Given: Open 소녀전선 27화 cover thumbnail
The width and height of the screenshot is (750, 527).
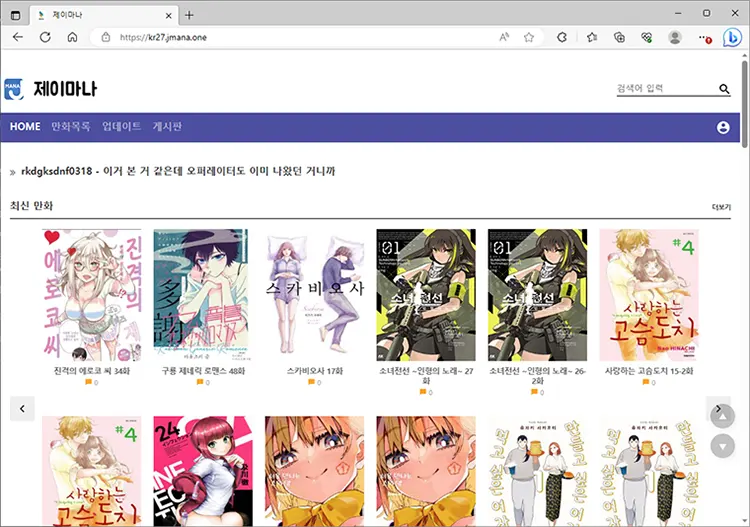Looking at the screenshot, I should pos(426,295).
